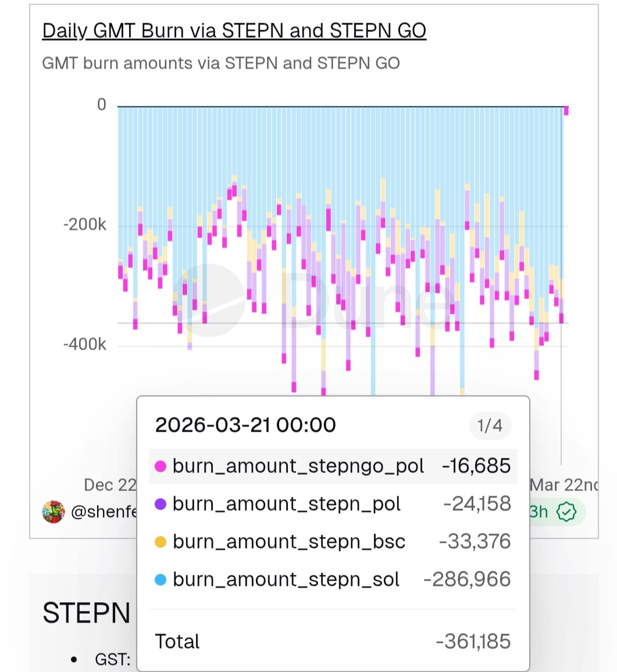The height and width of the screenshot is (672, 617).
Task: Select the purple burn_amount_stepn_pol dot
Action: tap(161, 504)
